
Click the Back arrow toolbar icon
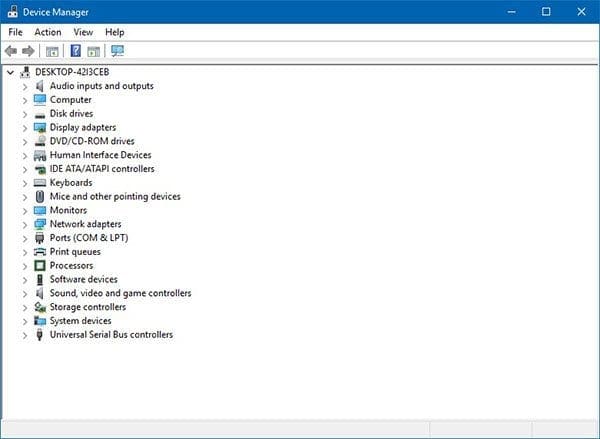(x=11, y=51)
